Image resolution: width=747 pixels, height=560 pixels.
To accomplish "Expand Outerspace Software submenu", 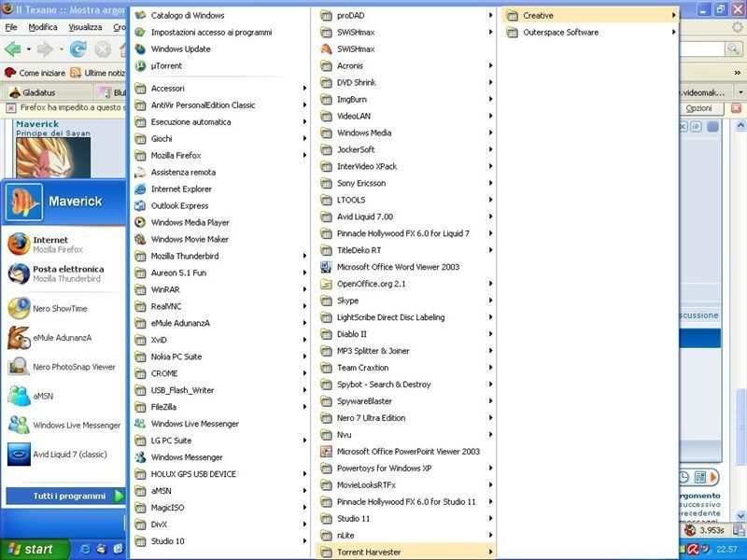I will pyautogui.click(x=590, y=33).
